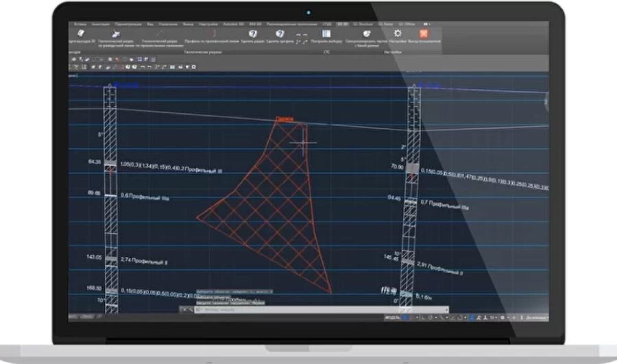Image resolution: width=617 pixels, height=364 pixels.
Task: Click the orange Выход пользователя icon
Action: point(424,34)
